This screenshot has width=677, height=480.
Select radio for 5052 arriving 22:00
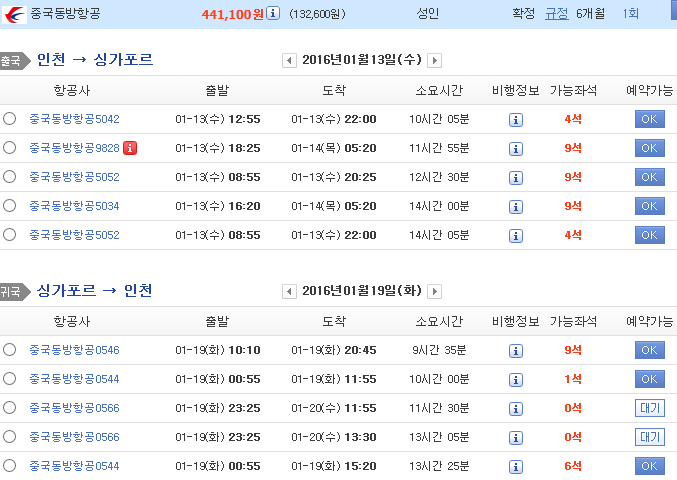[9, 234]
